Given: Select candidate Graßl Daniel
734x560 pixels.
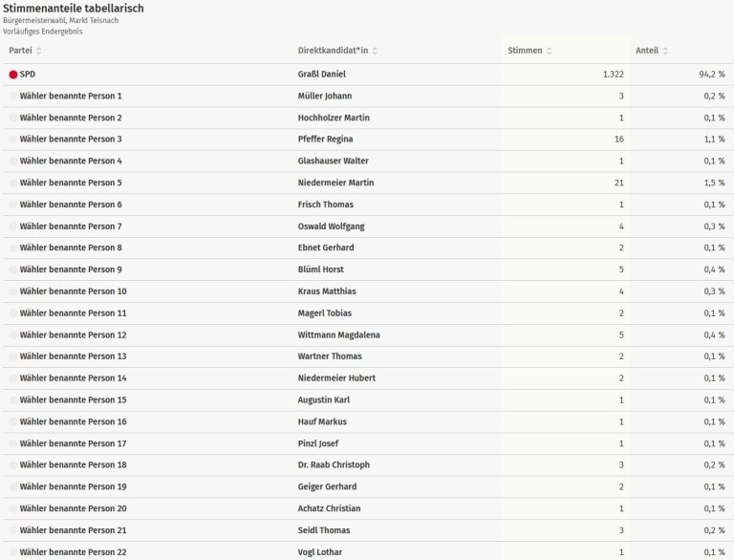Looking at the screenshot, I should (321, 74).
